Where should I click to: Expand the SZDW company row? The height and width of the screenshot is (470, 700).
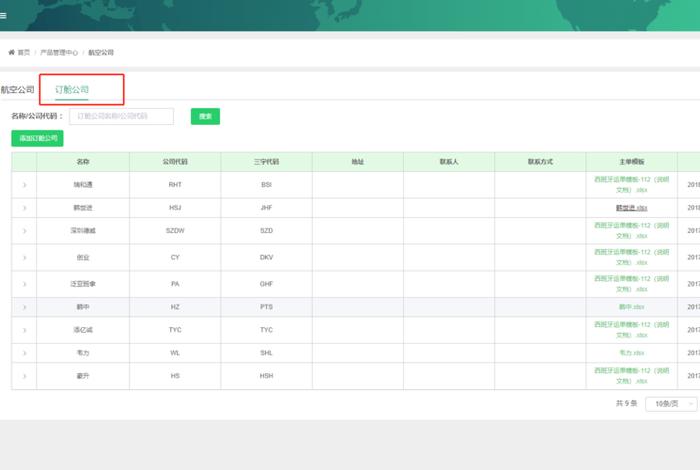click(24, 230)
